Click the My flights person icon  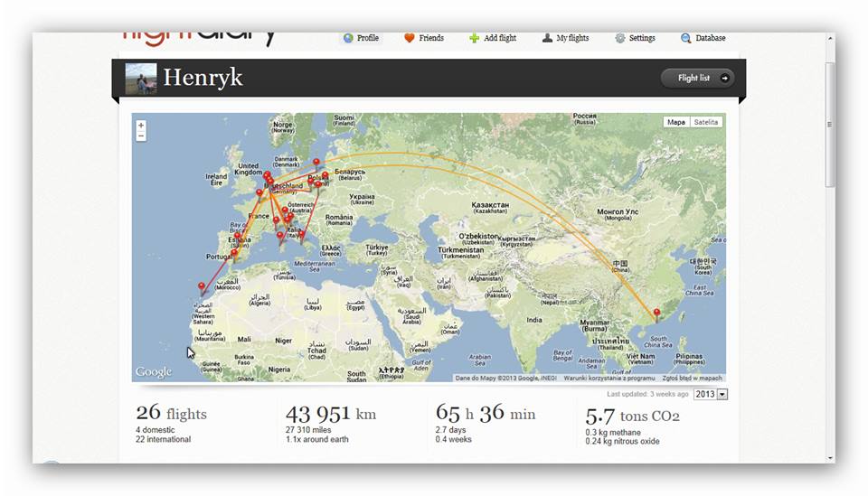pos(547,38)
